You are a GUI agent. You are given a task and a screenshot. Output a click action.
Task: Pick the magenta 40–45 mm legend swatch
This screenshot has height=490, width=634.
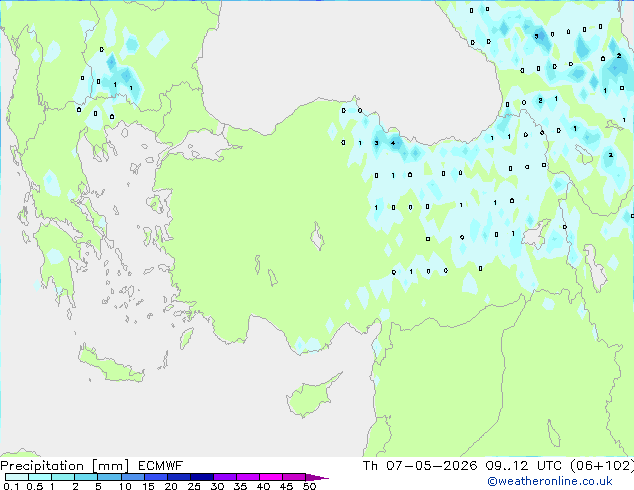click(271, 477)
